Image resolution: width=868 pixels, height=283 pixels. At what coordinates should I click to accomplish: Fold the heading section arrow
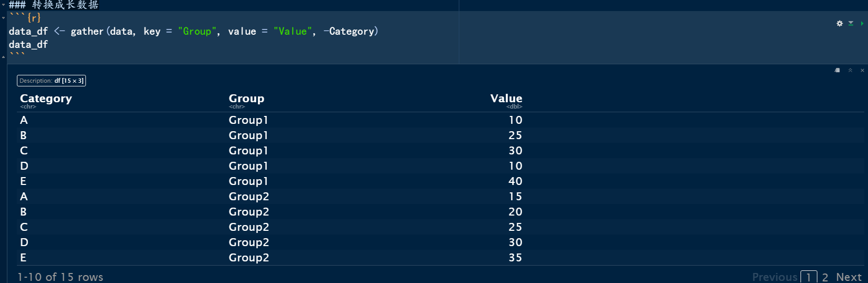3,5
